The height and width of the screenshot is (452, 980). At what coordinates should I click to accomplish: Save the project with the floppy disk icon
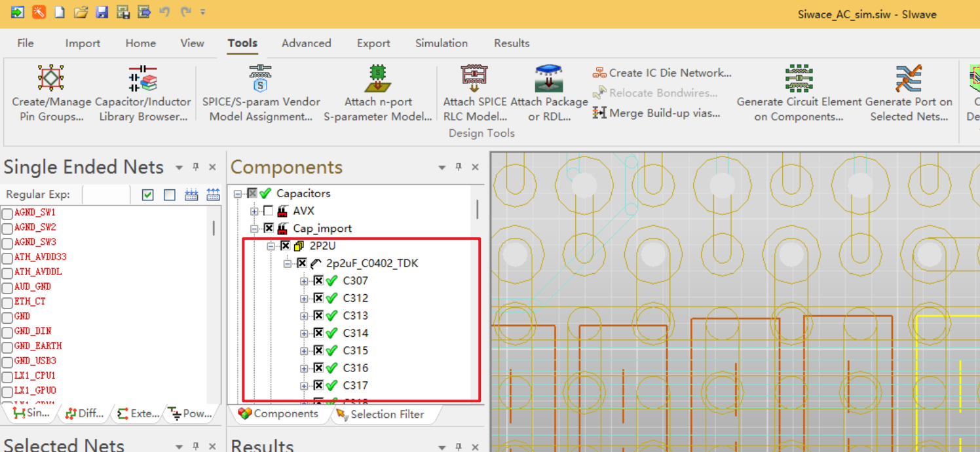tap(102, 12)
